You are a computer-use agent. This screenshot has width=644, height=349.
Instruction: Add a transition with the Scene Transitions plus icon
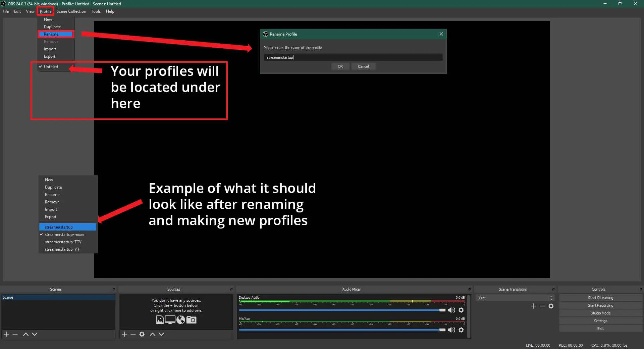click(534, 306)
